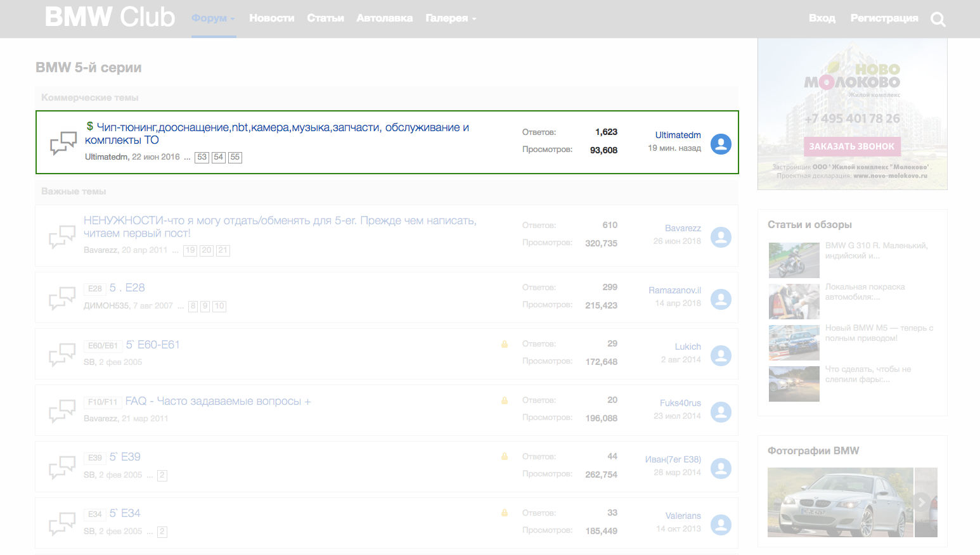
Task: Open Автолавка in top navigation
Action: (384, 18)
